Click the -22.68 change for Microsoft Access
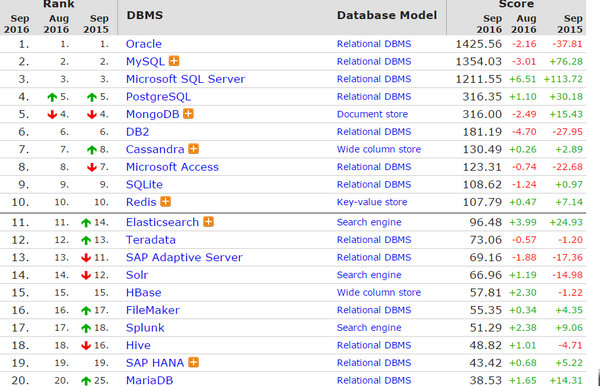600x387 pixels. tap(567, 167)
